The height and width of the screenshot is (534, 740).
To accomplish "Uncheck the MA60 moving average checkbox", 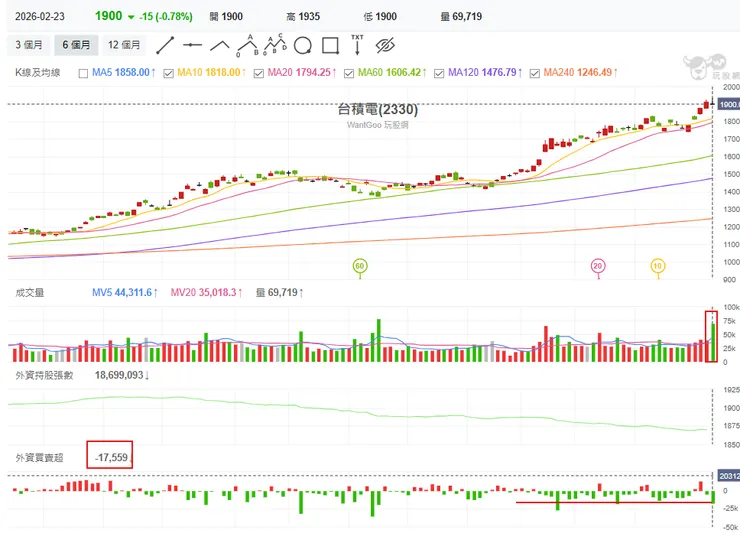I will coord(349,73).
